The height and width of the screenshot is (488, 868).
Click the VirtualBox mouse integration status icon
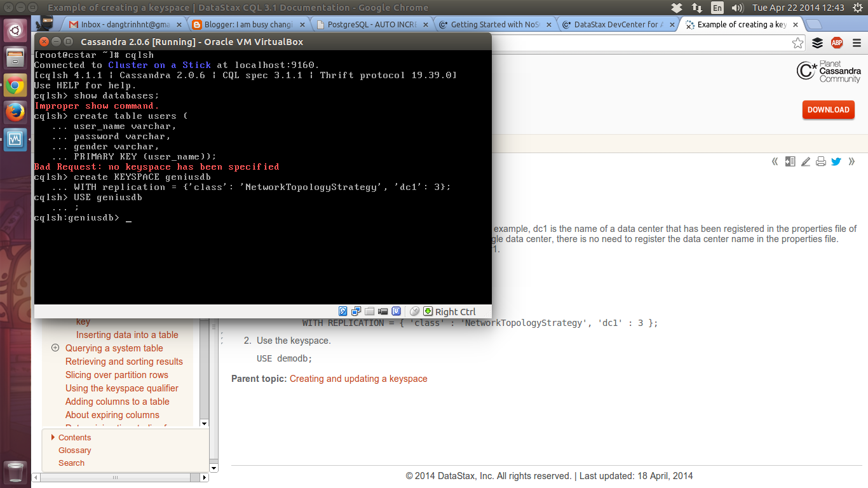(415, 311)
